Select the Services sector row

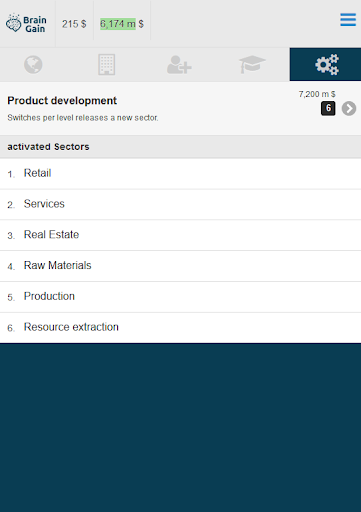click(x=180, y=204)
